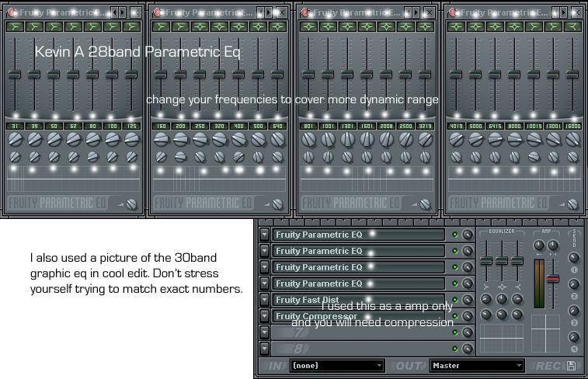
Task: Open the plugin menu icon in the 160–640 EQ title bar
Action: coord(157,12)
